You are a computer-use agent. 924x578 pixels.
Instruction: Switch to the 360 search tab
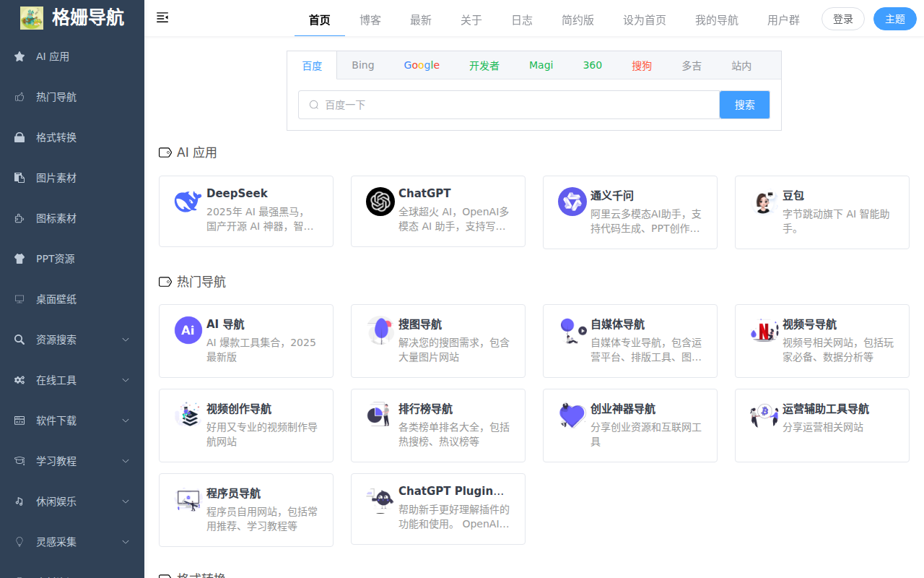(593, 65)
